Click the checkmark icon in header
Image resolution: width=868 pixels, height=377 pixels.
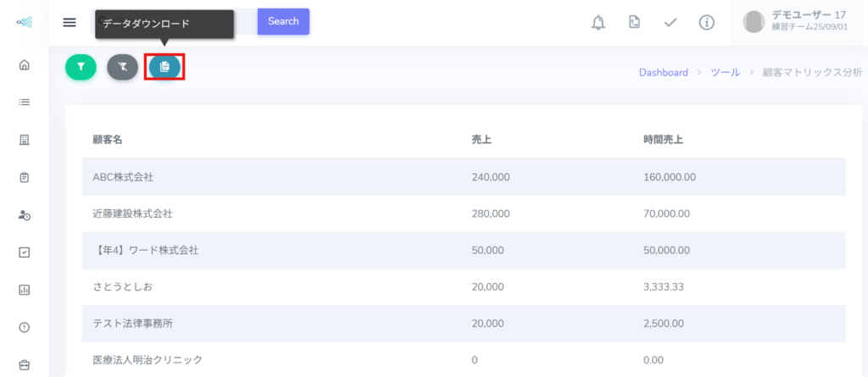(x=670, y=22)
